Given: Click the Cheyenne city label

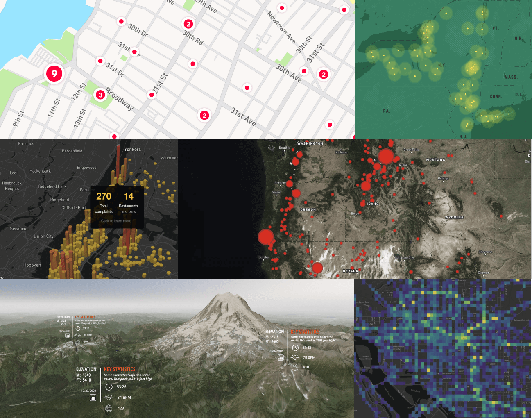Looking at the screenshot, I should coord(486,252).
